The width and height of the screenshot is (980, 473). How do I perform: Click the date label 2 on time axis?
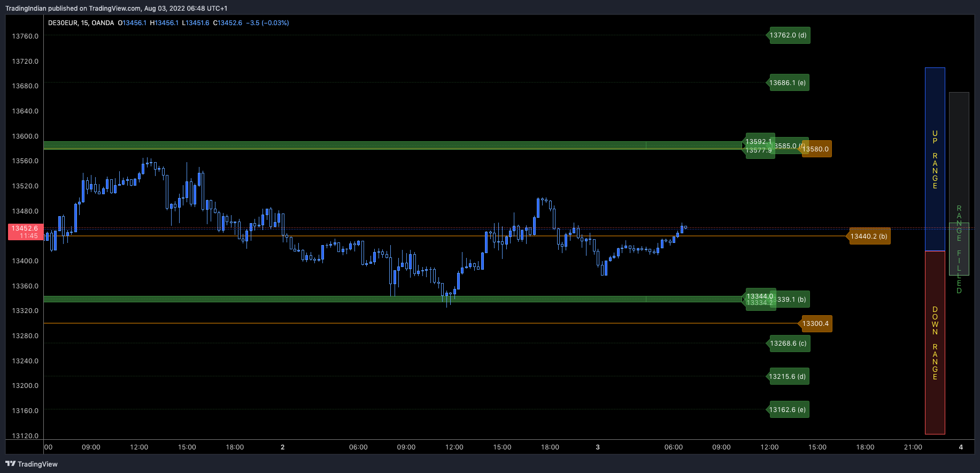(x=283, y=447)
